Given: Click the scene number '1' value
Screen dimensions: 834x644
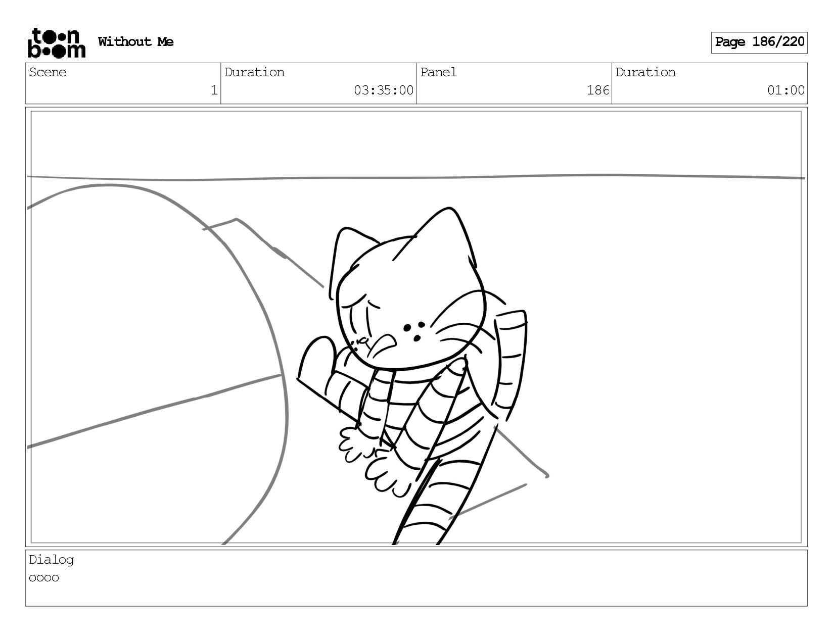Looking at the screenshot, I should [214, 90].
